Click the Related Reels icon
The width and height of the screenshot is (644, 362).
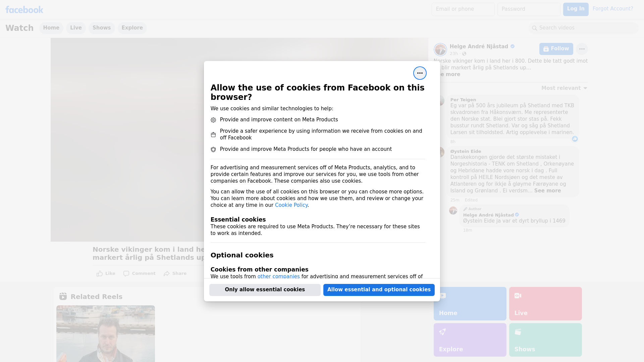(63, 296)
